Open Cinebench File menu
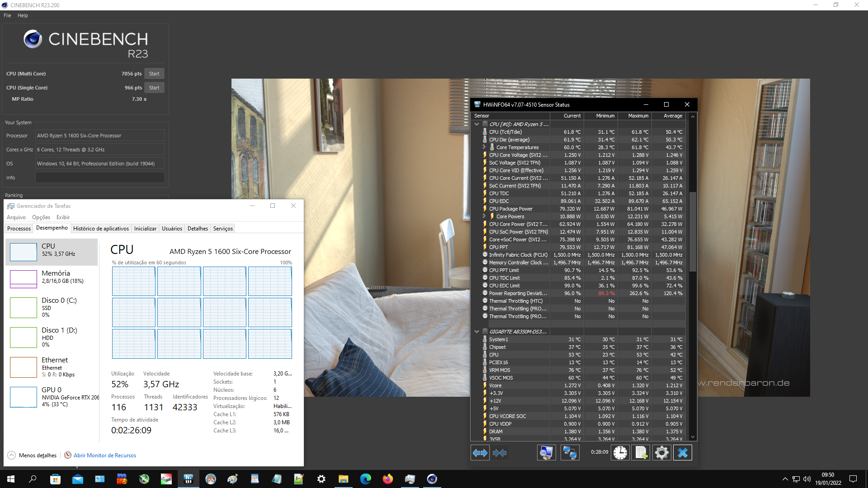Screen dimensions: 868x488 pos(7,15)
